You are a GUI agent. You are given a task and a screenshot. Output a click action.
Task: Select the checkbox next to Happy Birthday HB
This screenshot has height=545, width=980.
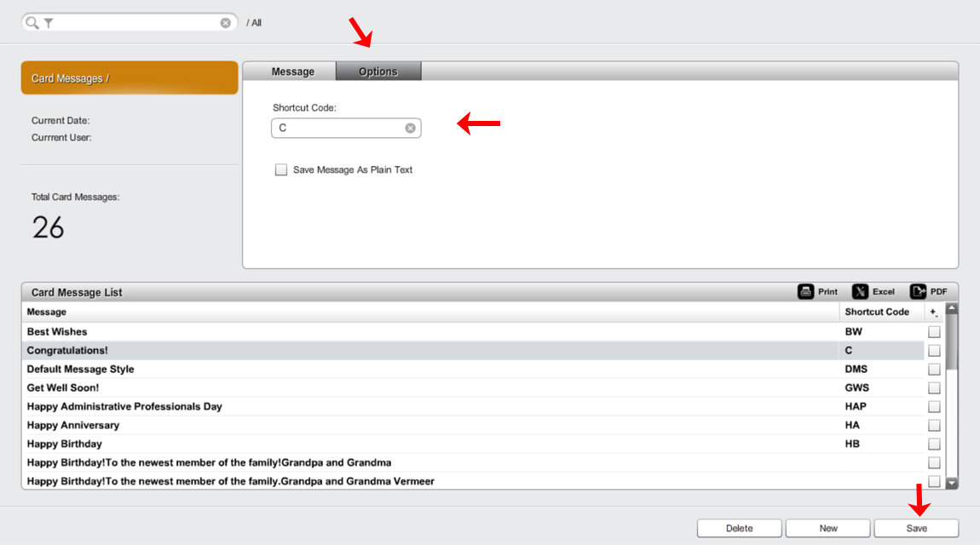coord(934,445)
